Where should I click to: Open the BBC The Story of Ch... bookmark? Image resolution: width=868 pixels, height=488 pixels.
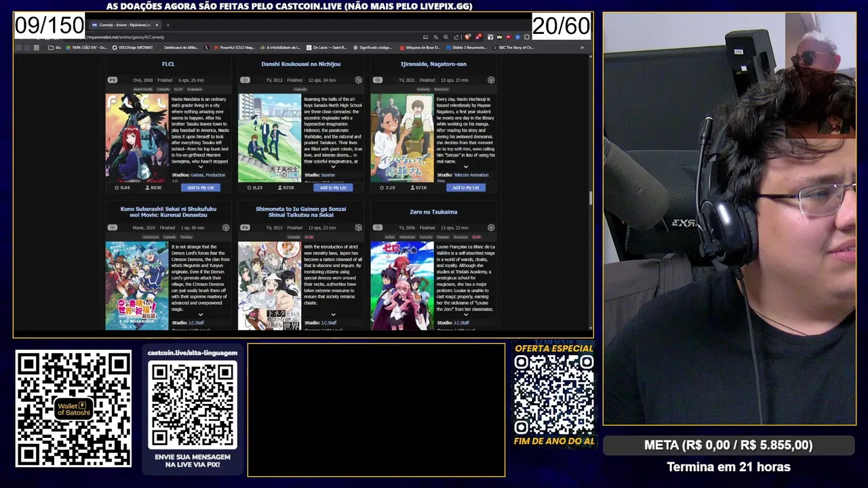[x=513, y=47]
